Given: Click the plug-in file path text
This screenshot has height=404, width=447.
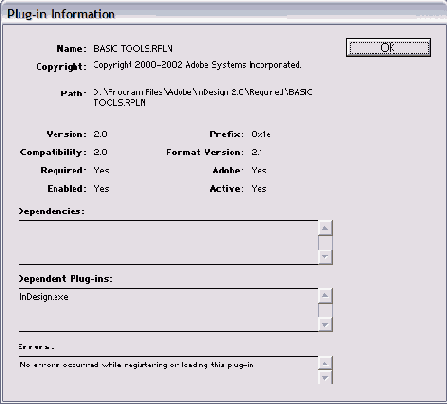Looking at the screenshot, I should click(x=203, y=97).
